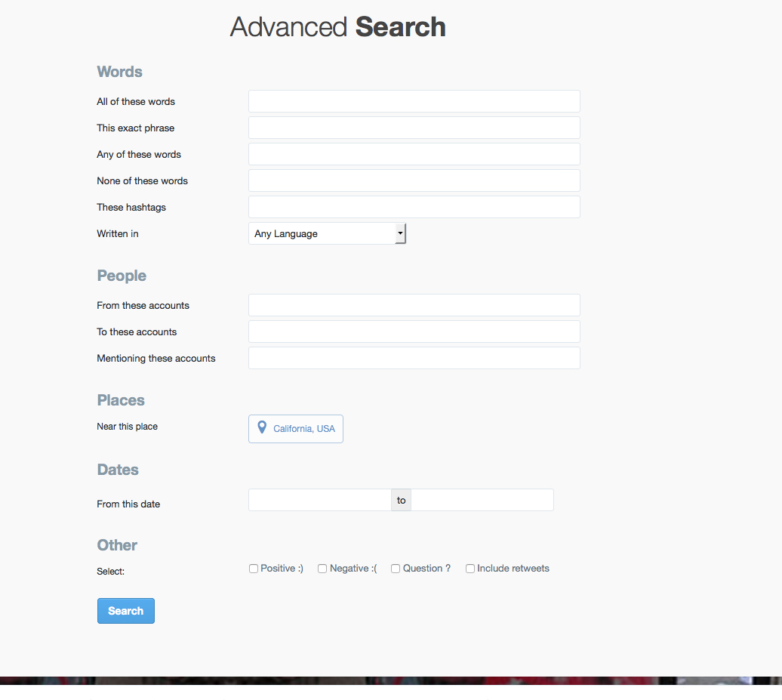Select the To these accounts input

(x=414, y=331)
